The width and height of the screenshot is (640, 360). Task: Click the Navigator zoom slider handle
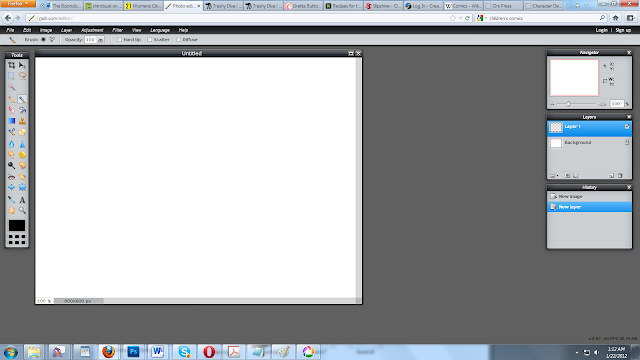click(x=568, y=104)
